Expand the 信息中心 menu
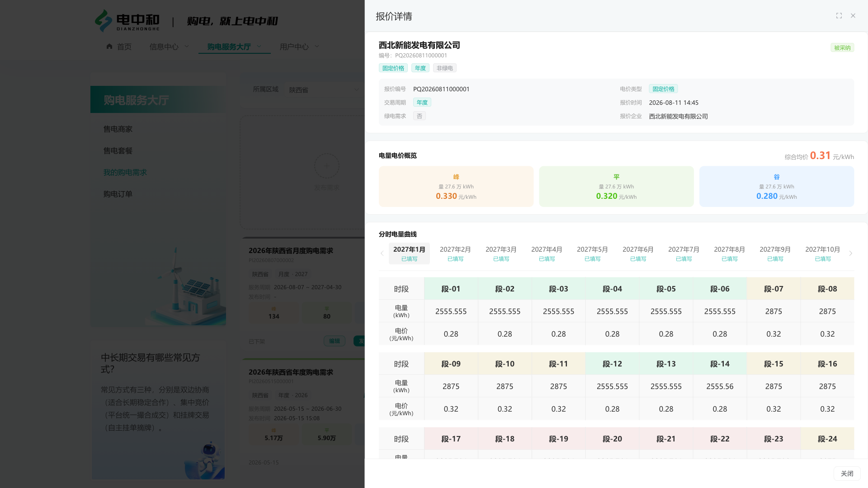868x488 pixels. [169, 47]
